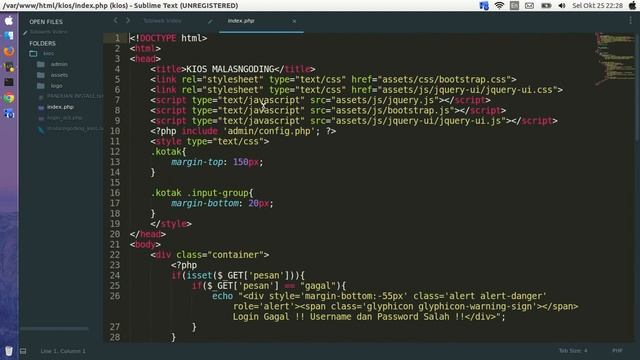640x360 pixels.
Task: Open the terminal icon in the dock
Action: click(x=9, y=82)
